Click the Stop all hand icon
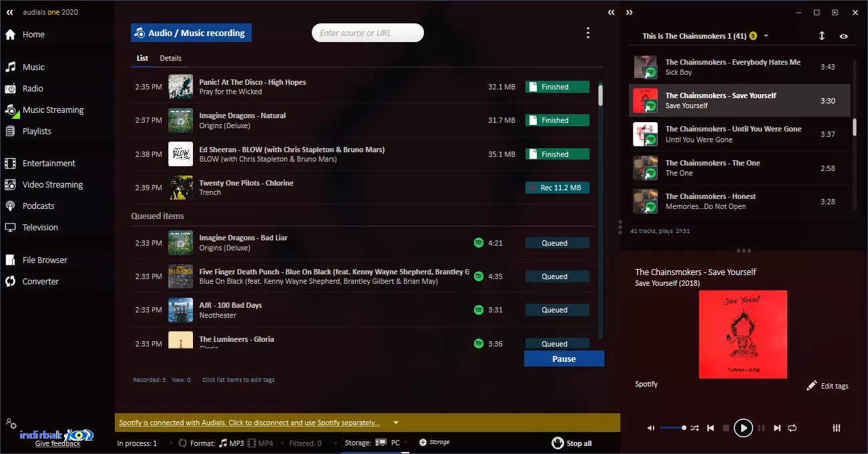Viewport: 868px width, 454px height. point(558,443)
